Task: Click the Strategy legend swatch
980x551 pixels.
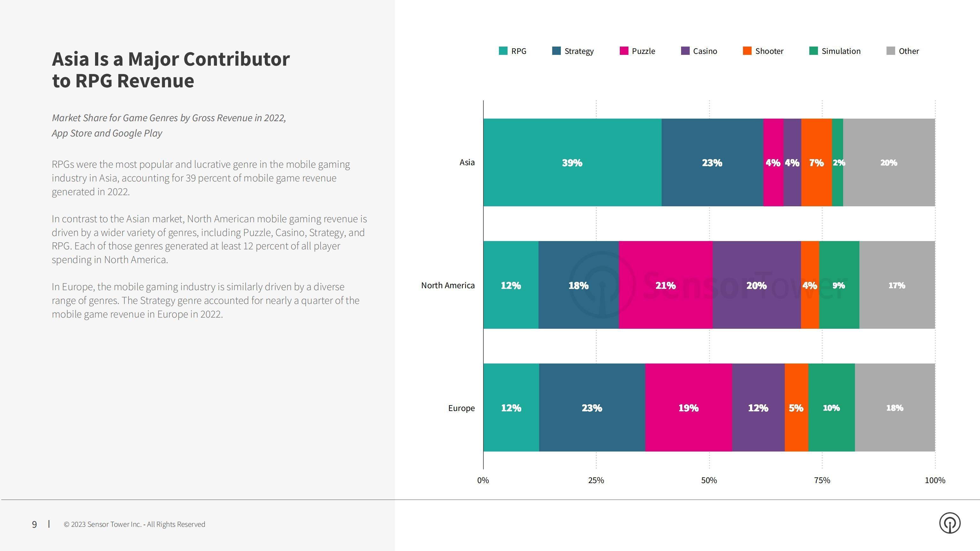Action: tap(556, 51)
